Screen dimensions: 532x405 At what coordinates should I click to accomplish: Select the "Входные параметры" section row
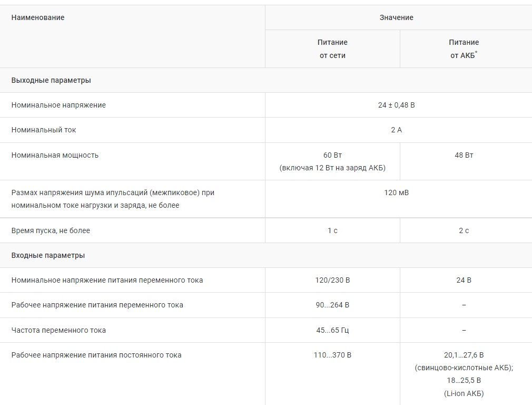[48, 255]
